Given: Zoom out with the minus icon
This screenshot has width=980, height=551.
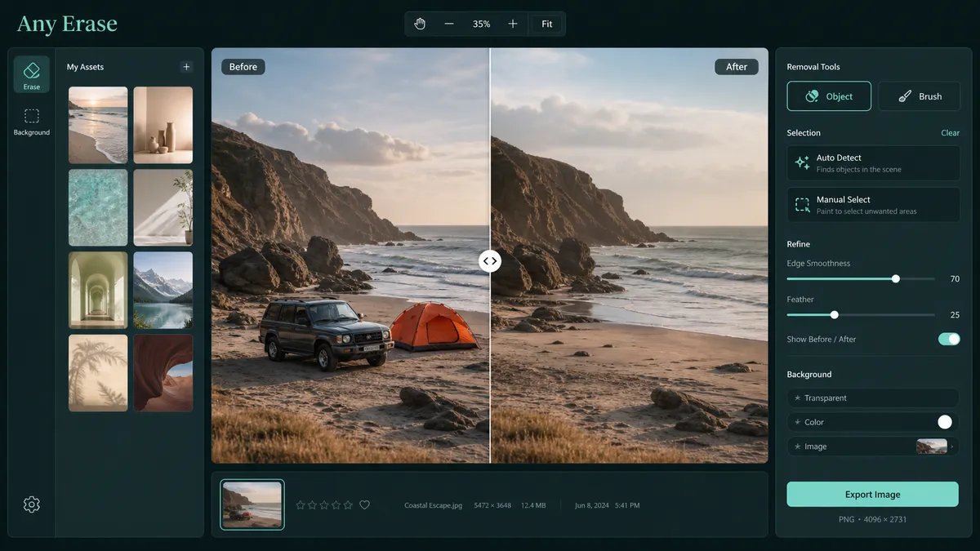Looking at the screenshot, I should [x=449, y=24].
